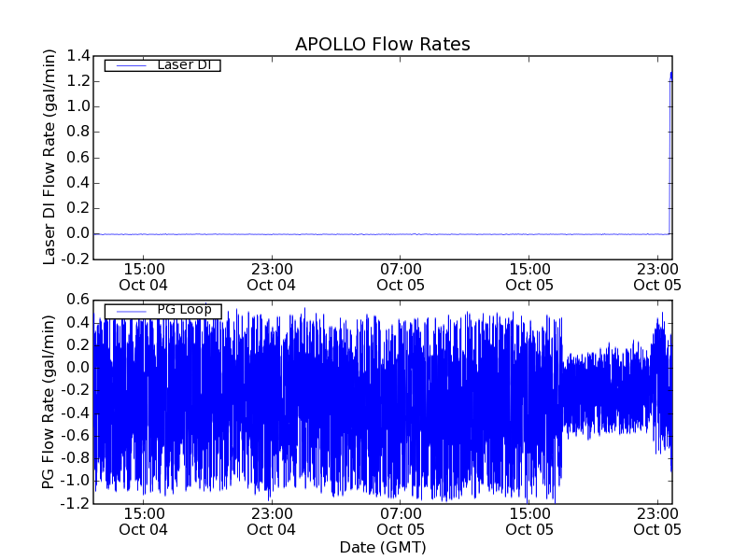Screen dimensions: 747x560
Task: Select the "PG Loop" legend label
Action: pyautogui.click(x=183, y=310)
